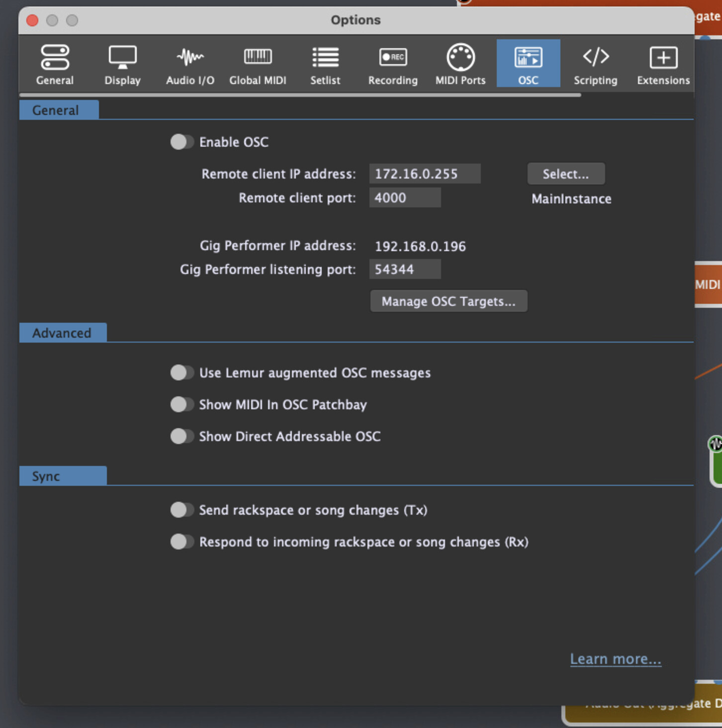Click the Remote client IP address field
Screen dimensions: 722x728
425,174
